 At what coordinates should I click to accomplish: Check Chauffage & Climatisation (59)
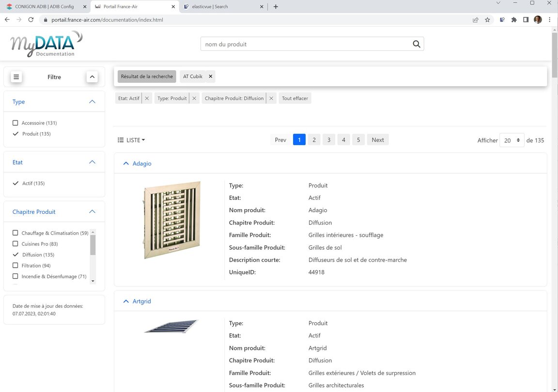click(x=15, y=233)
